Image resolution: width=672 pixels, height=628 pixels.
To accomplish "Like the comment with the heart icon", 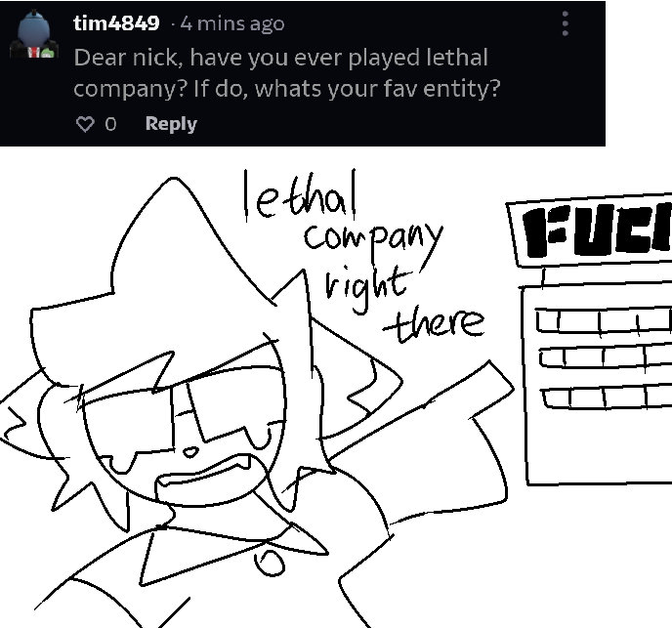I will coord(85,124).
